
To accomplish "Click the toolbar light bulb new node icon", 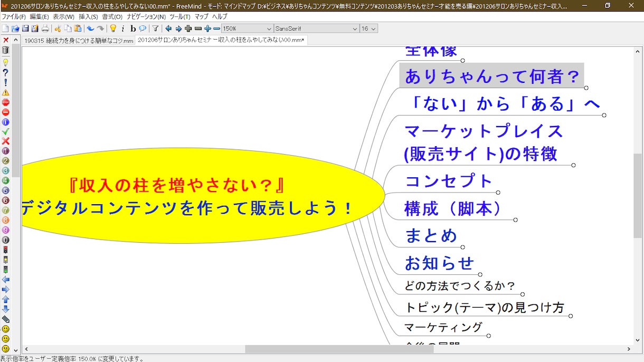I will [x=113, y=28].
